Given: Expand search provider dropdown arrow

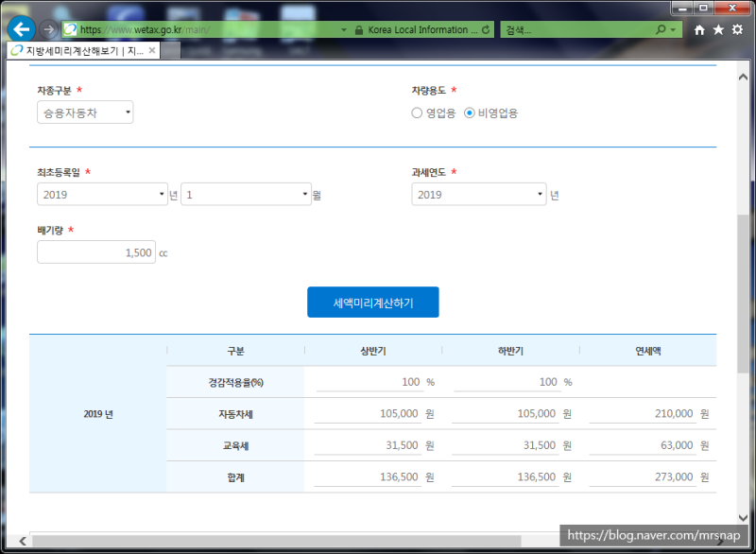Looking at the screenshot, I should click(673, 30).
